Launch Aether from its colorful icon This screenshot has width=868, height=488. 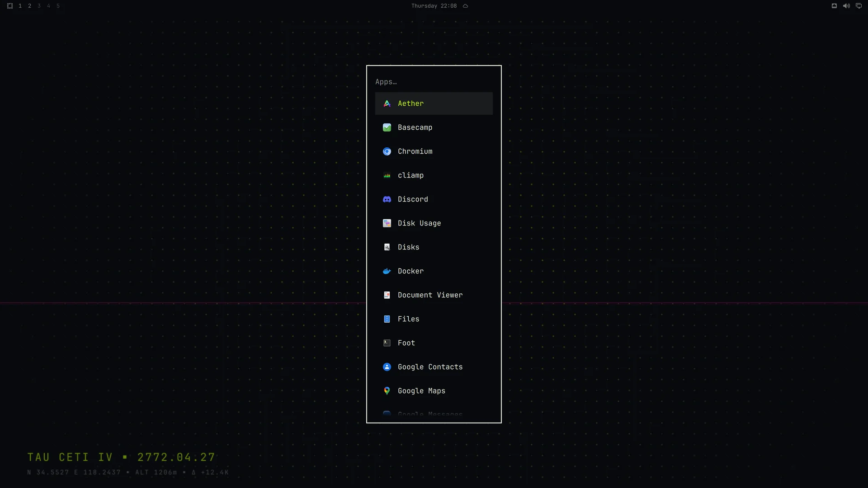(387, 103)
